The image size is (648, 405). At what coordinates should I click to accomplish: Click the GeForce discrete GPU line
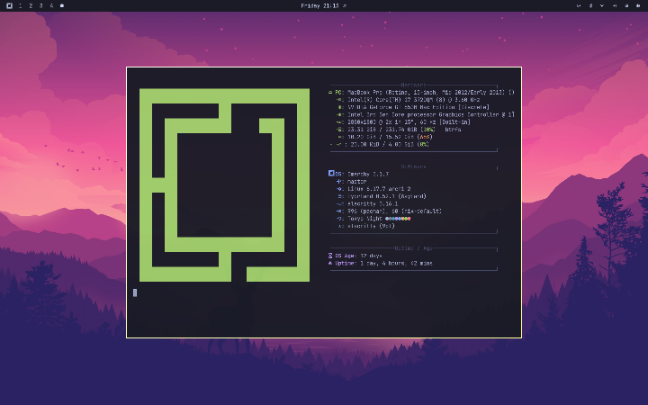(413, 107)
